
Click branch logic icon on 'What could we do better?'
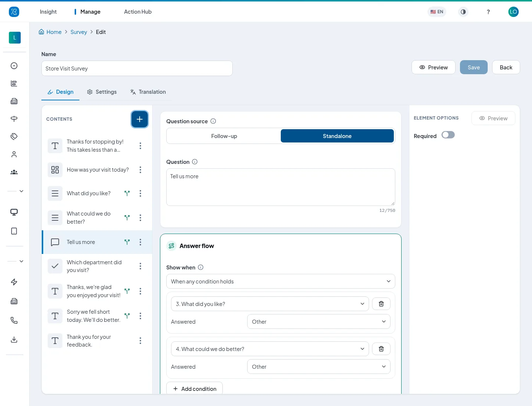[x=127, y=218]
